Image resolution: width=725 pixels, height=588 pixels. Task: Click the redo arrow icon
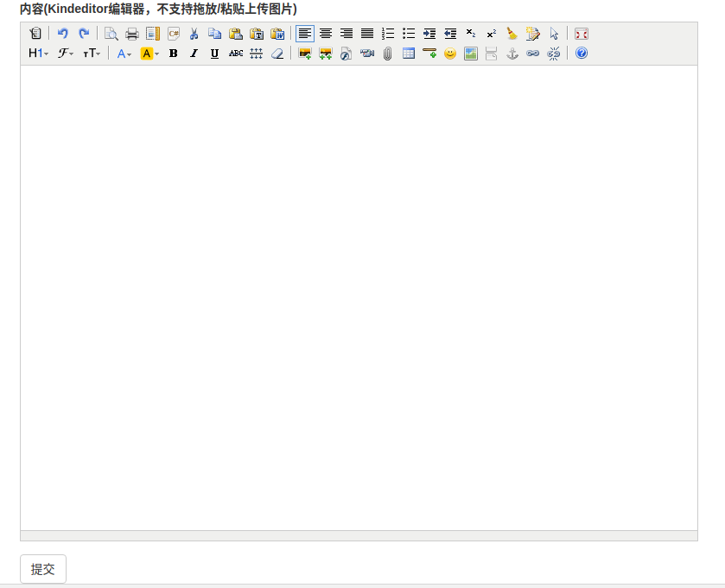coord(84,34)
